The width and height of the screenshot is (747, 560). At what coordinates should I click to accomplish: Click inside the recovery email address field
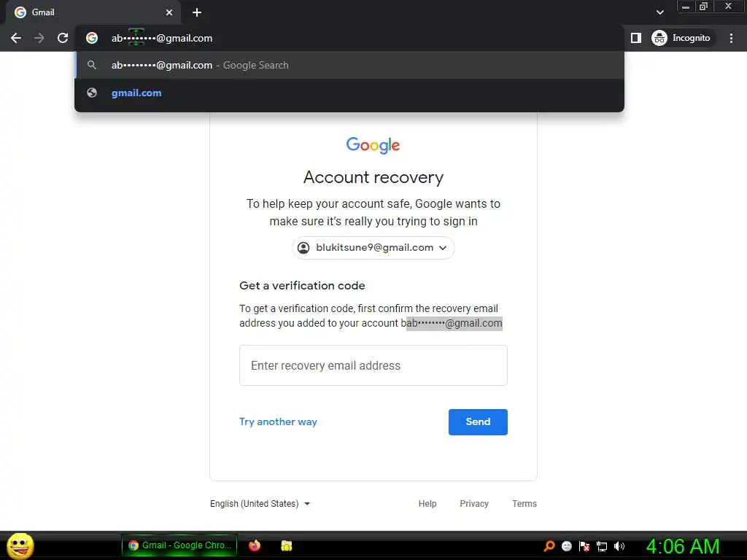[373, 365]
